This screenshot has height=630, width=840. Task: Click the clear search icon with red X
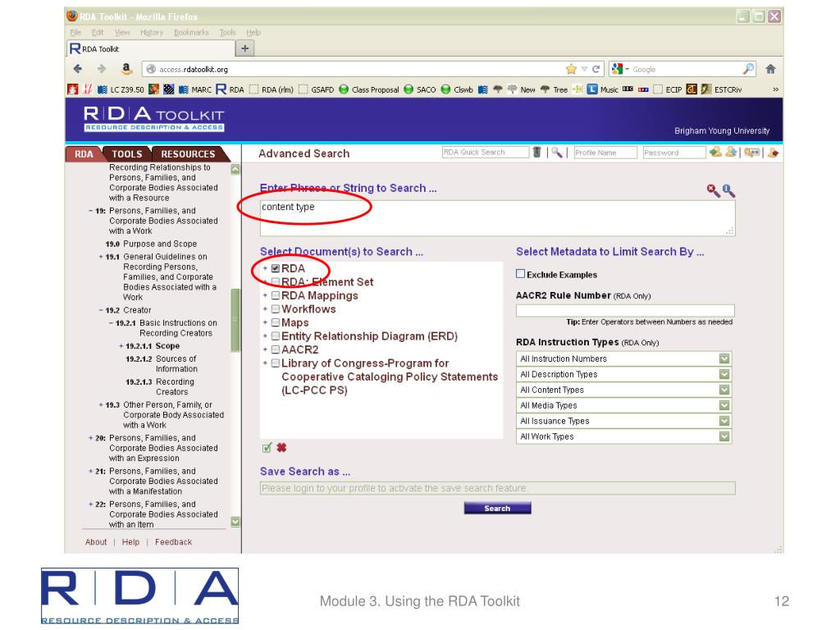tap(713, 190)
